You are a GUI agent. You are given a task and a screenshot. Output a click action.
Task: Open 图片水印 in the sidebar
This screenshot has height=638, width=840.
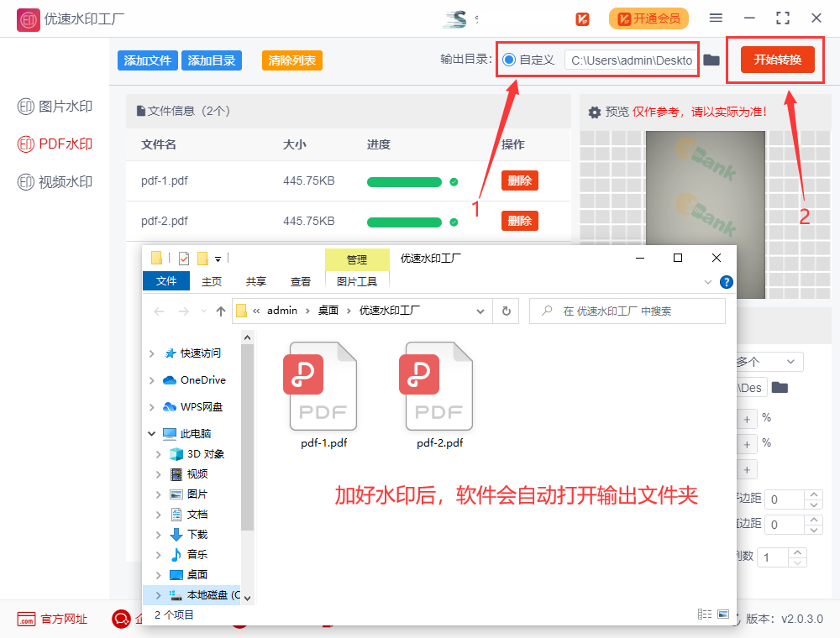(55, 107)
